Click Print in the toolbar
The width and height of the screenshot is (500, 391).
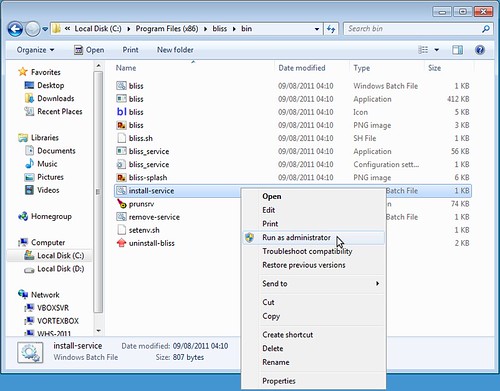pyautogui.click(x=130, y=50)
